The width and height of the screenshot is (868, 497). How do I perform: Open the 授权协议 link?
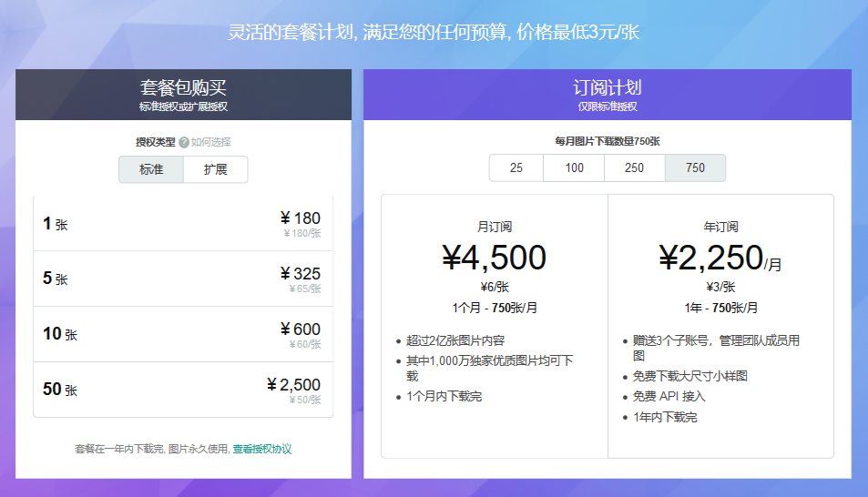(x=272, y=449)
